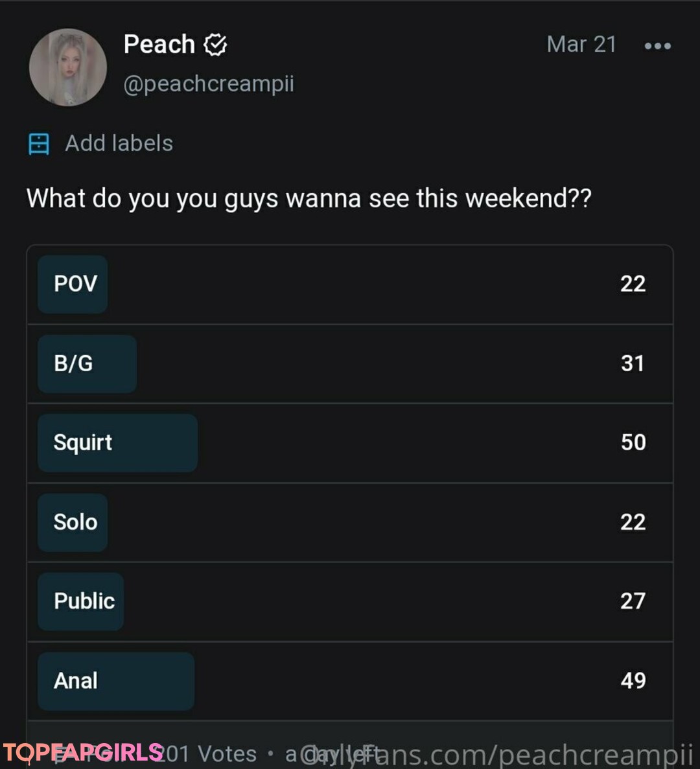Click the Add labels text
This screenshot has height=769, width=700.
click(x=119, y=143)
